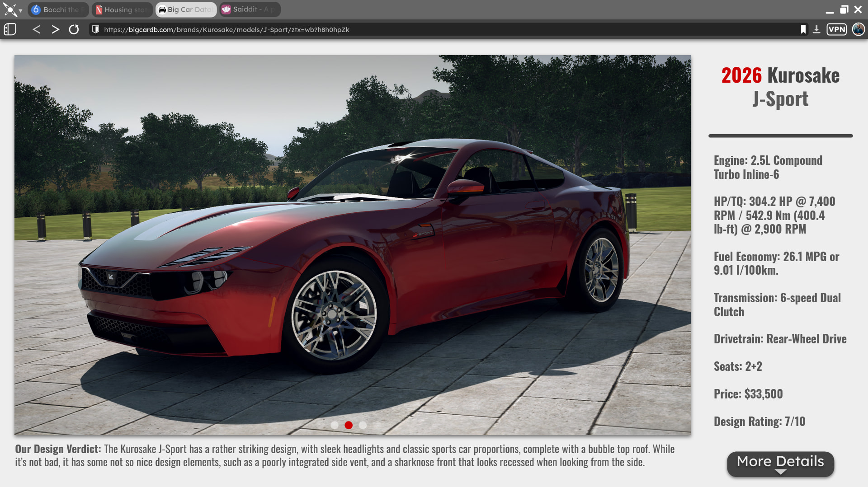The image size is (868, 487).
Task: Click the red Kurosake J-Sport car photo
Action: (x=353, y=245)
